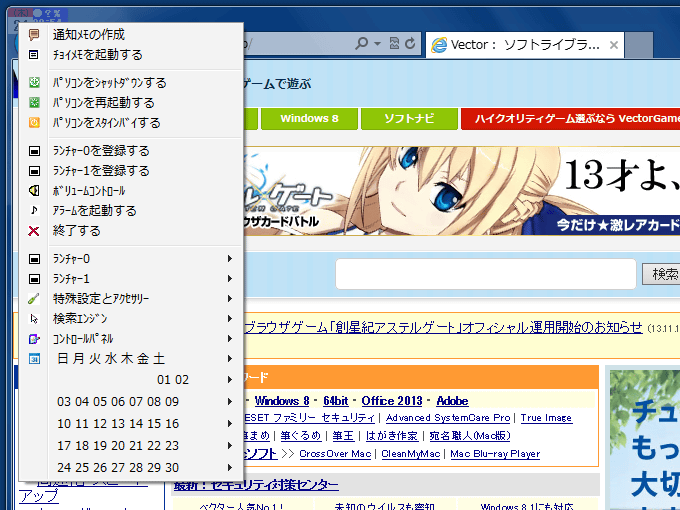Click icon beside ランチャー1を登録する
The image size is (680, 510).
34,171
